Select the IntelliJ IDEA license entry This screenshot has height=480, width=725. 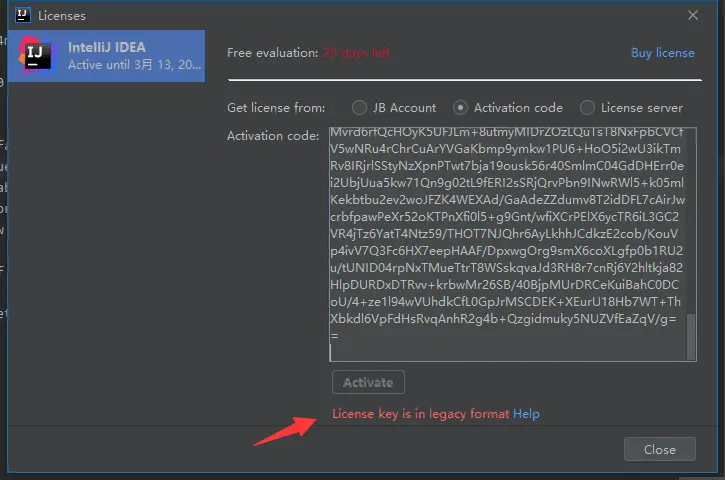(106, 56)
